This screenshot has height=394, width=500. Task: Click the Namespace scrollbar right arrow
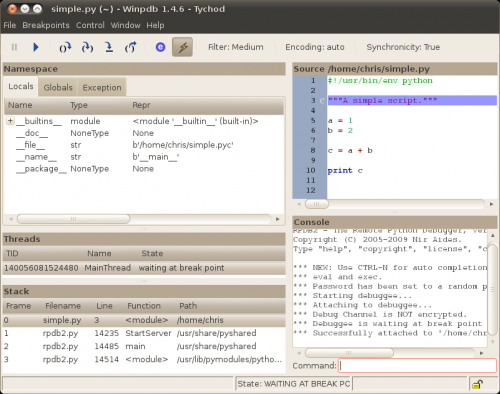pyautogui.click(x=277, y=219)
